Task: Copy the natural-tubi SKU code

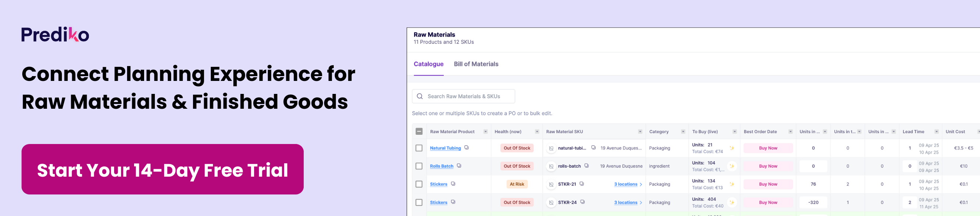Action: tap(593, 147)
